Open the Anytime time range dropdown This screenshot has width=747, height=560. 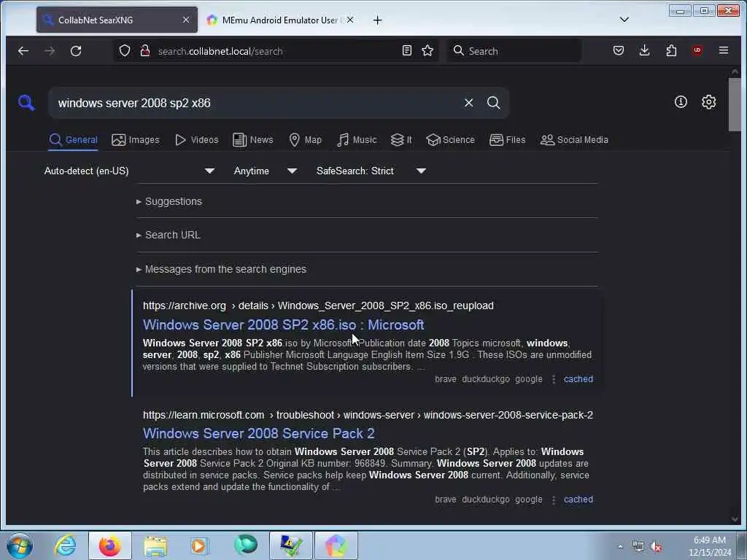tap(265, 171)
